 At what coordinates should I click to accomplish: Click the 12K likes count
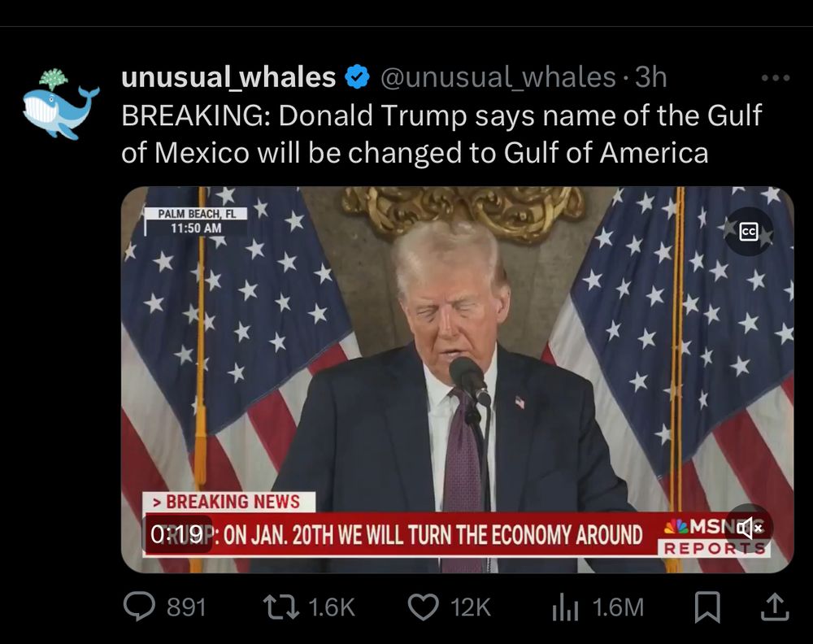470,607
